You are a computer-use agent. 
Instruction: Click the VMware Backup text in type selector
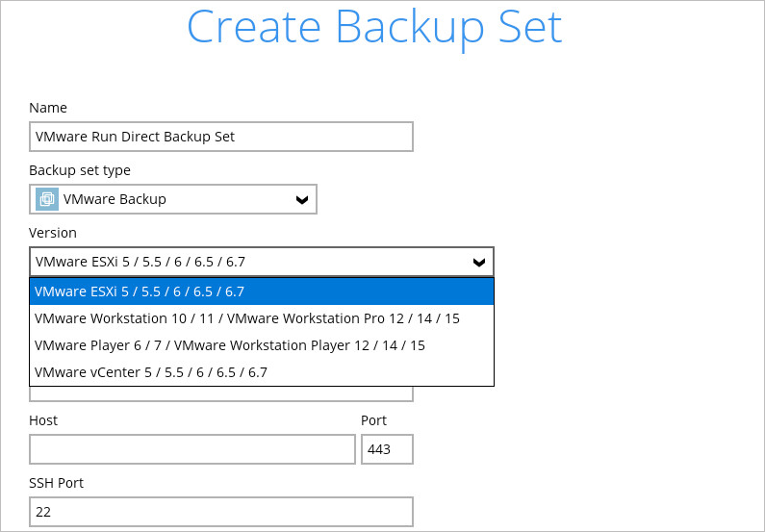coord(115,199)
